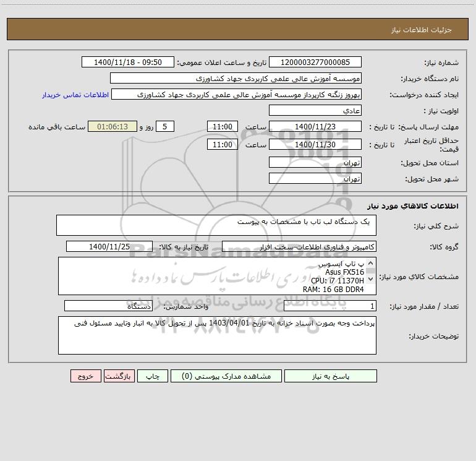Click the جزئیات اطلاعات نیاز header title
Screen dimensions: 476x461
422,30
